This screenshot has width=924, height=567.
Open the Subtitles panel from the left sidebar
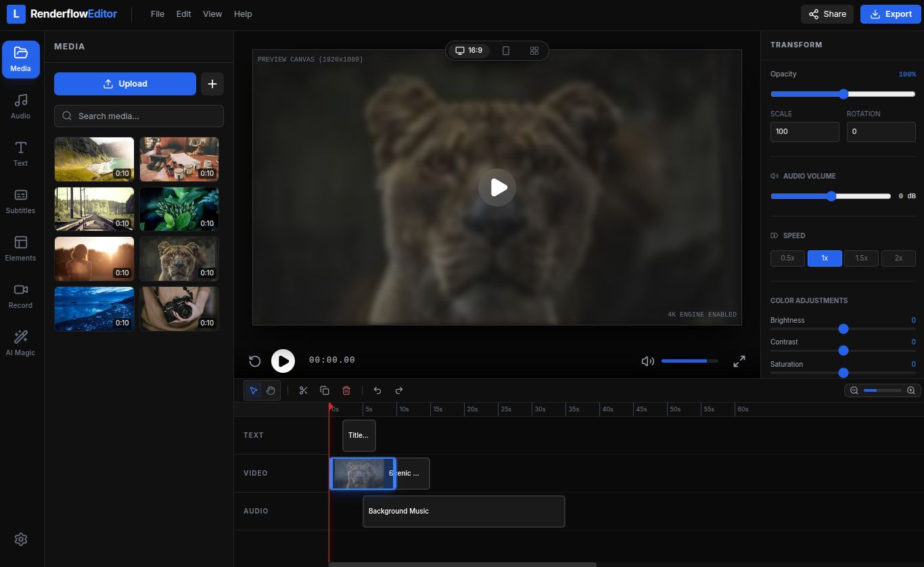point(20,202)
